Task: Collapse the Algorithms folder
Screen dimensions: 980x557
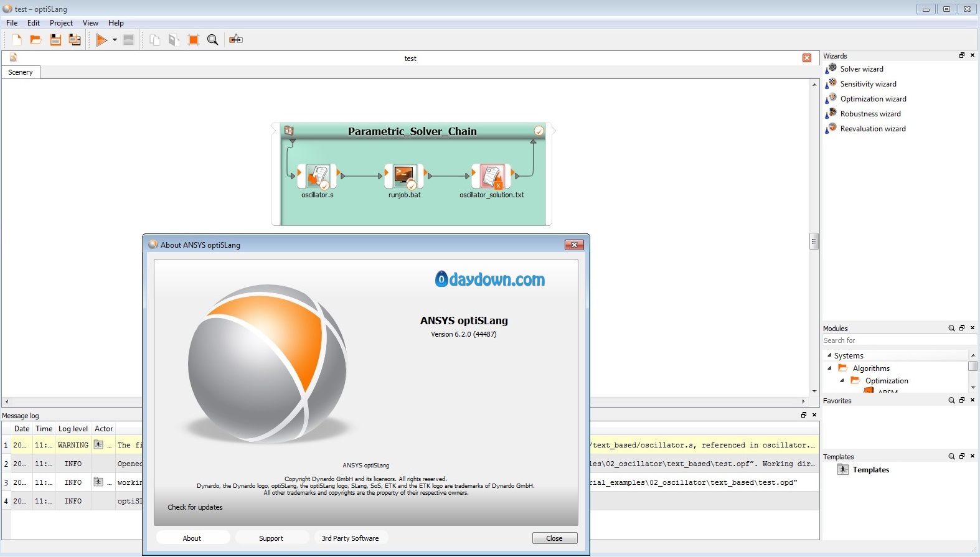Action: coord(829,368)
